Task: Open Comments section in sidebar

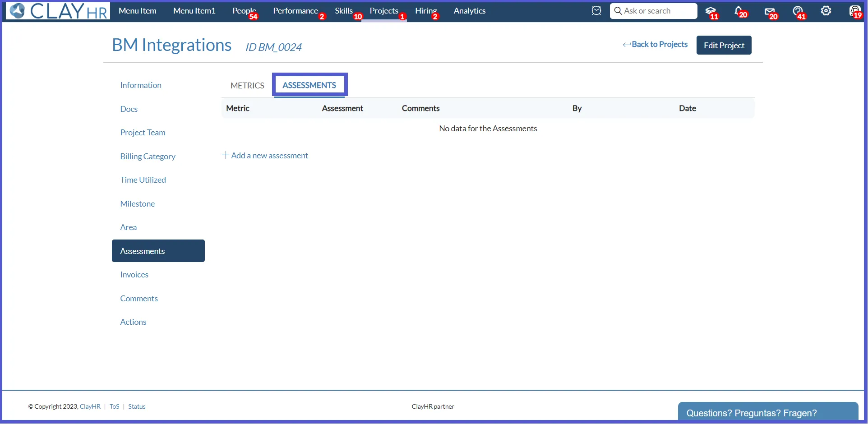Action: [x=139, y=299]
